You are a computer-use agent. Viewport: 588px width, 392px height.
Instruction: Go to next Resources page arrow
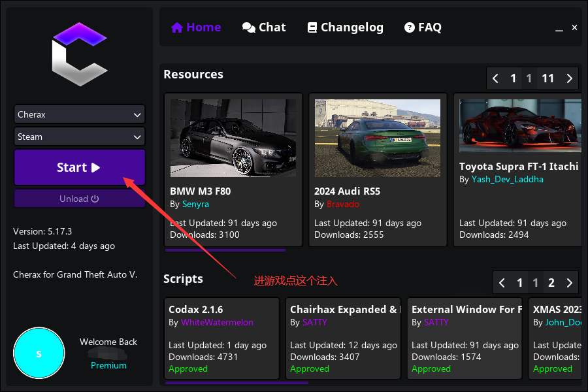[x=570, y=78]
